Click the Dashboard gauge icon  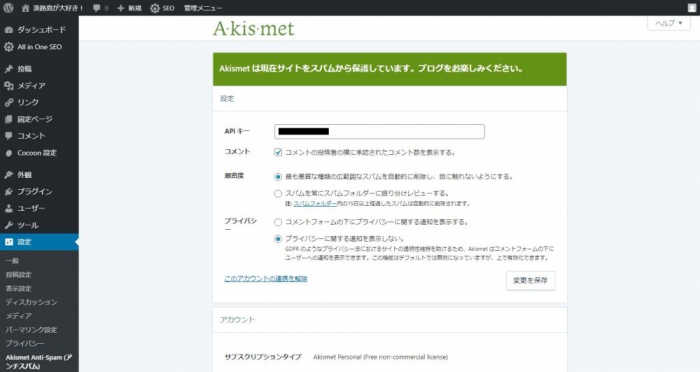(8, 30)
